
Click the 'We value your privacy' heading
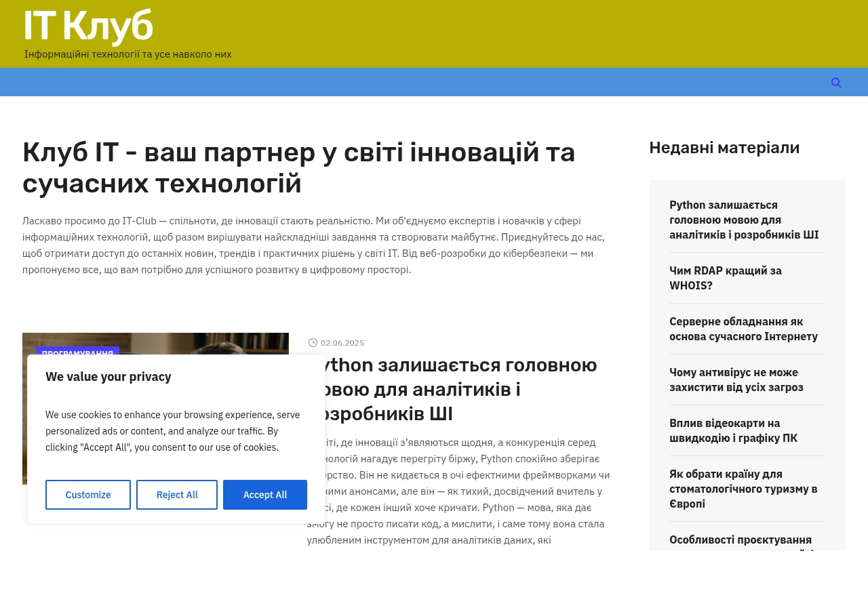click(108, 377)
